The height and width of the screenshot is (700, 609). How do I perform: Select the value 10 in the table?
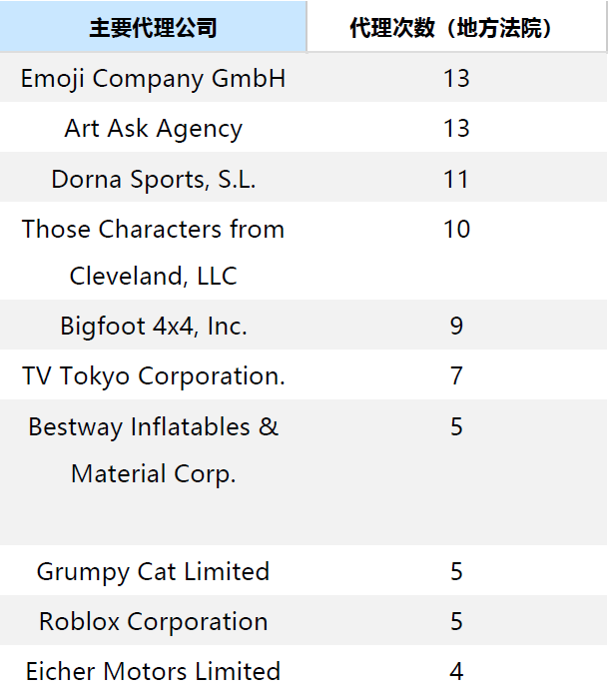click(456, 229)
